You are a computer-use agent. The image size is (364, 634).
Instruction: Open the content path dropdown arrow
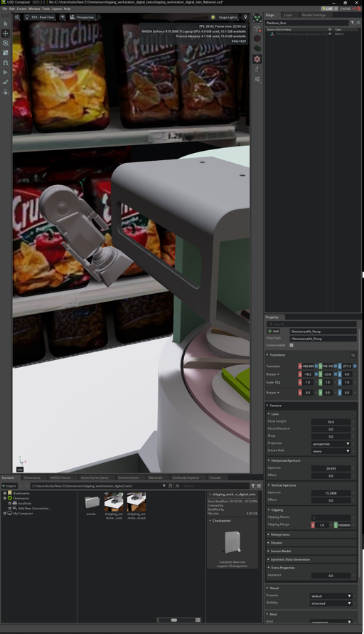tap(164, 486)
